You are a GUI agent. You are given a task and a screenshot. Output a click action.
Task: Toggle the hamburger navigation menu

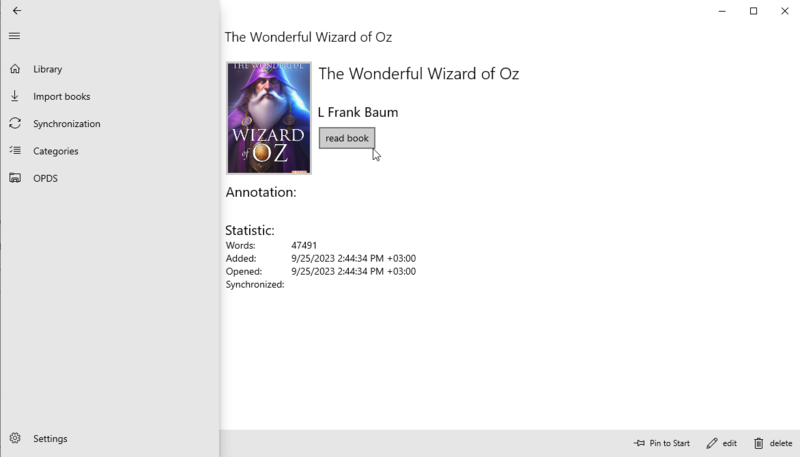coord(14,36)
